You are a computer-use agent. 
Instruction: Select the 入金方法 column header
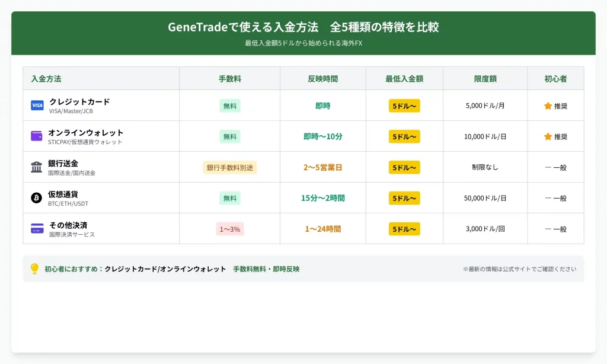pos(46,79)
